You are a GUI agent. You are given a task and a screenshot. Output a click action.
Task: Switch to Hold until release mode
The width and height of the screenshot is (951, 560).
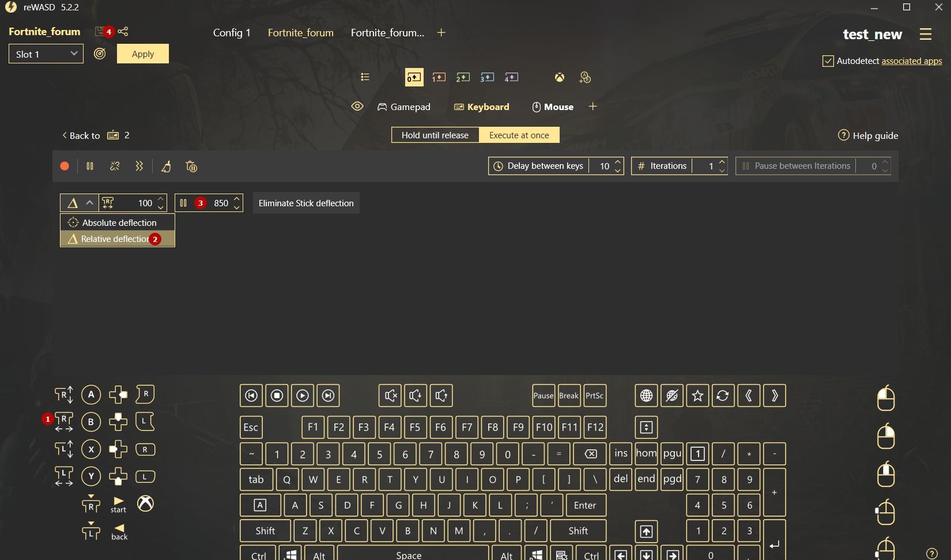tap(435, 135)
